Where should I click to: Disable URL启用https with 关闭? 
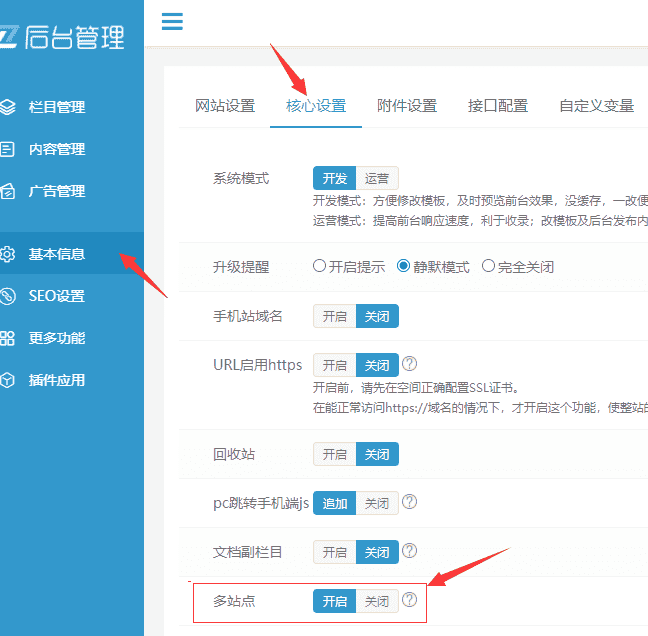[377, 365]
